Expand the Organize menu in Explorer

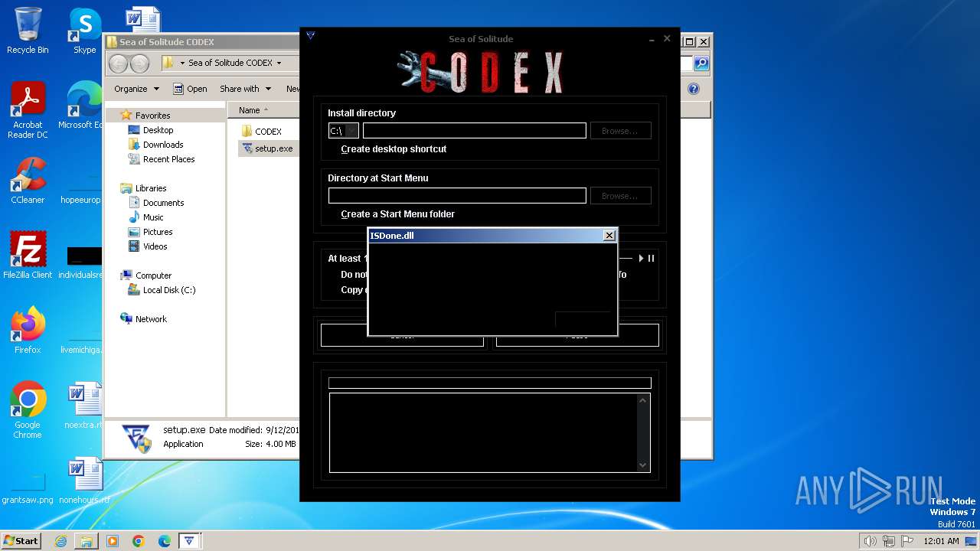136,89
